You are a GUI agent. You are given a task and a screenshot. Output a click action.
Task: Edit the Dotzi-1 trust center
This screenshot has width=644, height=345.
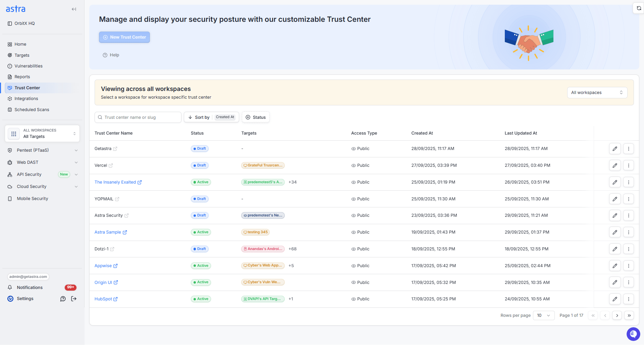point(615,249)
